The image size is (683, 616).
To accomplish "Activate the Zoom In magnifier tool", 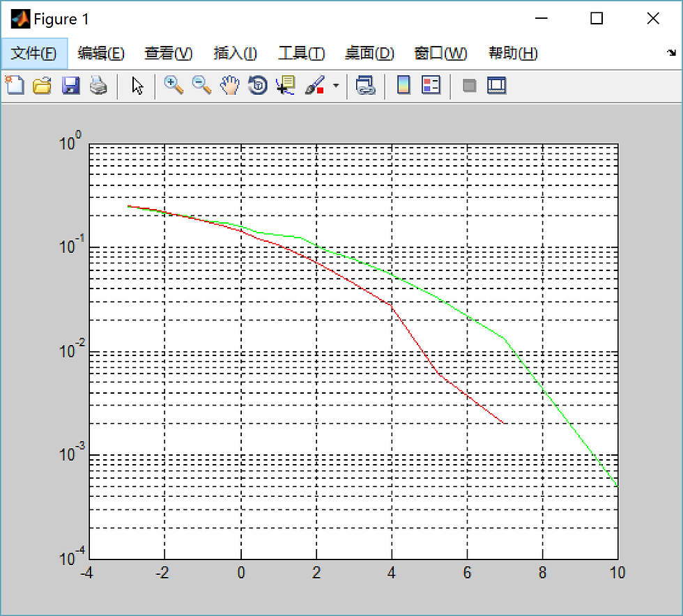I will point(174,86).
